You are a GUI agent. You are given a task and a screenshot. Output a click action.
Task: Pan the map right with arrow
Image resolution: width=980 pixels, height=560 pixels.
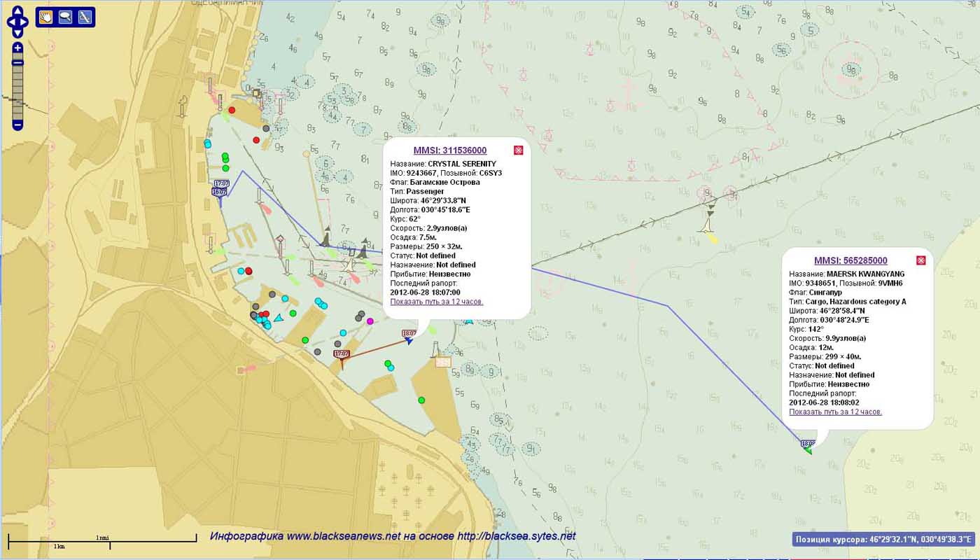[24, 22]
